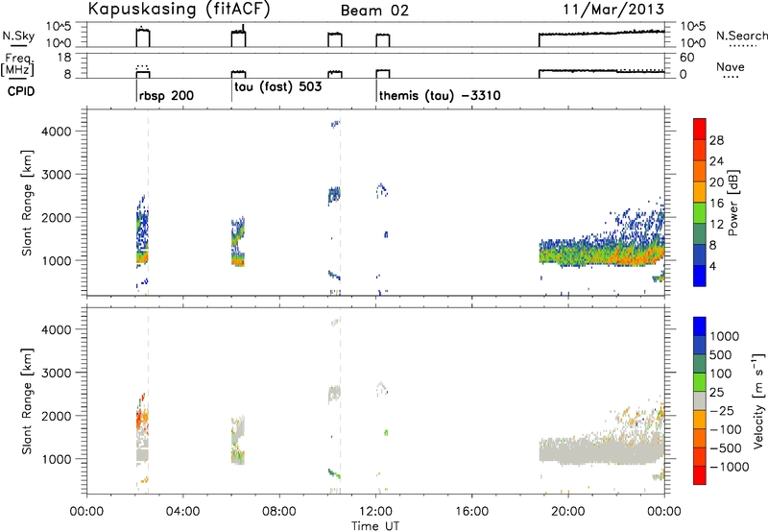This screenshot has width=768, height=532.
Task: Click the date '11/Mar/2013'
Action: click(x=613, y=9)
